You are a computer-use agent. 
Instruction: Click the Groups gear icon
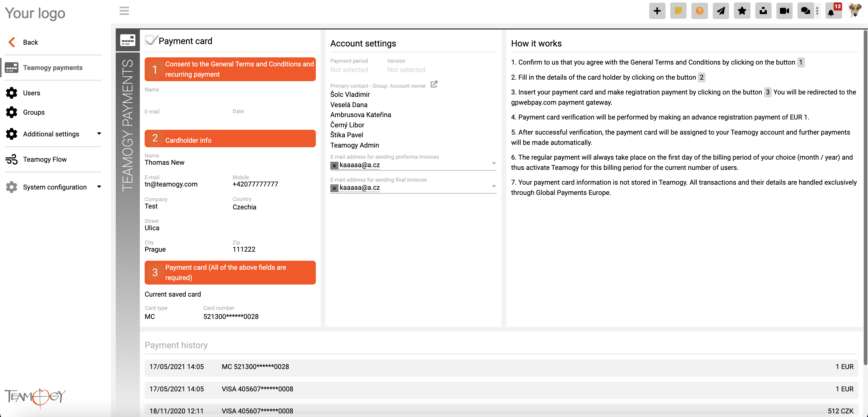pos(12,112)
